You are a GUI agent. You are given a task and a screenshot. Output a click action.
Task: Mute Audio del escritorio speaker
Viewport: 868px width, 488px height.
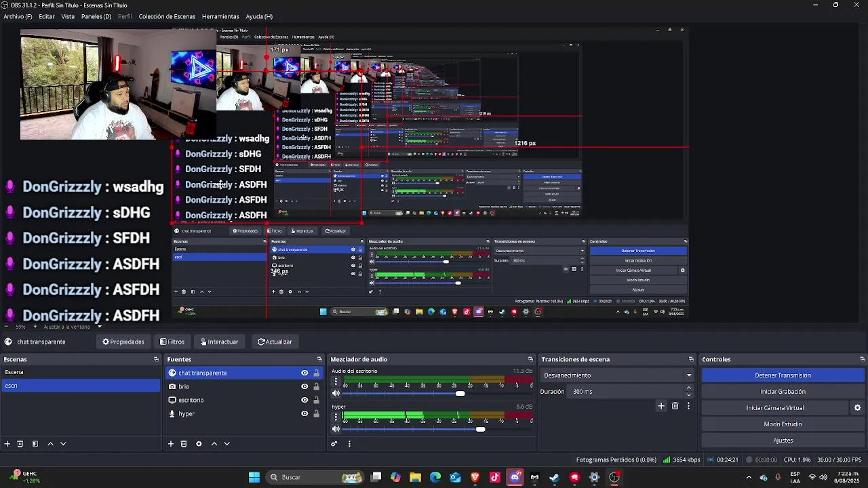(336, 393)
